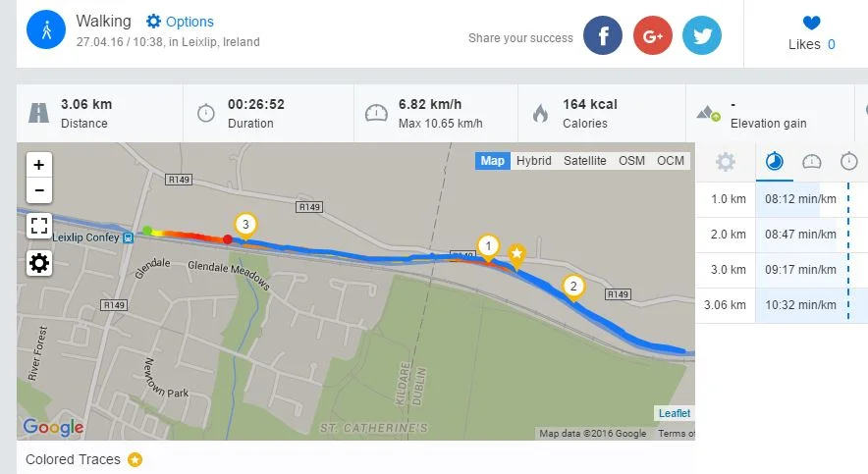
Task: Zoom in on the map
Action: pos(39,165)
